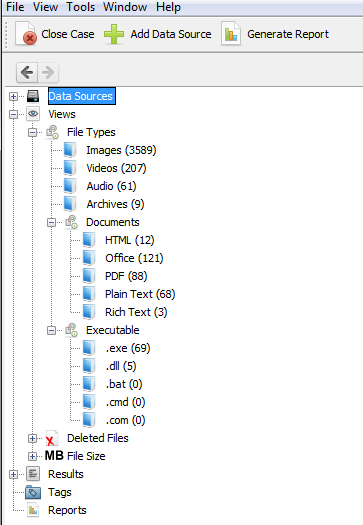Click the .exe folder icon
This screenshot has height=525, width=363.
(89, 348)
